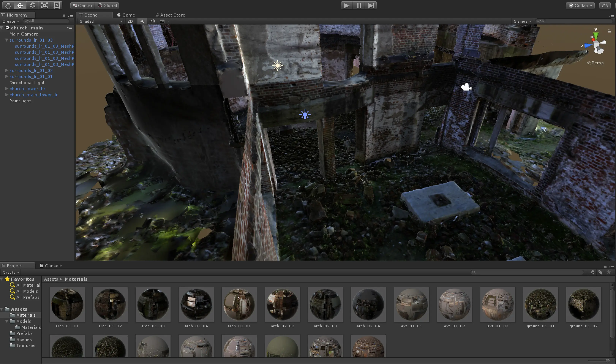Image resolution: width=616 pixels, height=364 pixels.
Task: Click the Search by Type icon in Project
Action: point(592,272)
